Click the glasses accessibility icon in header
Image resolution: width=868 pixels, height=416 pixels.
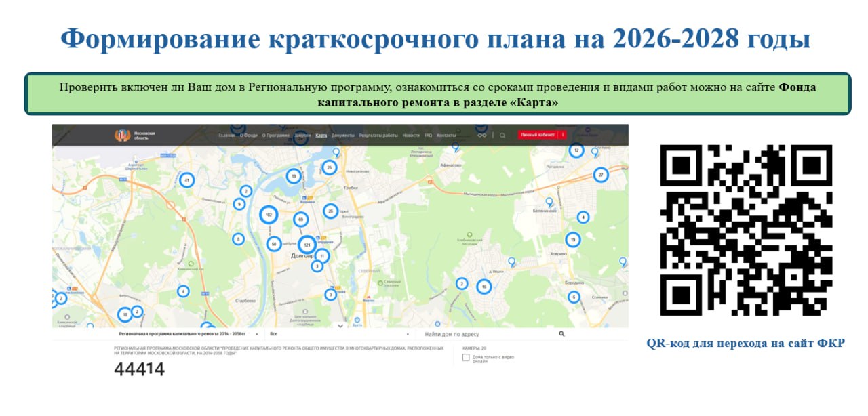[482, 136]
